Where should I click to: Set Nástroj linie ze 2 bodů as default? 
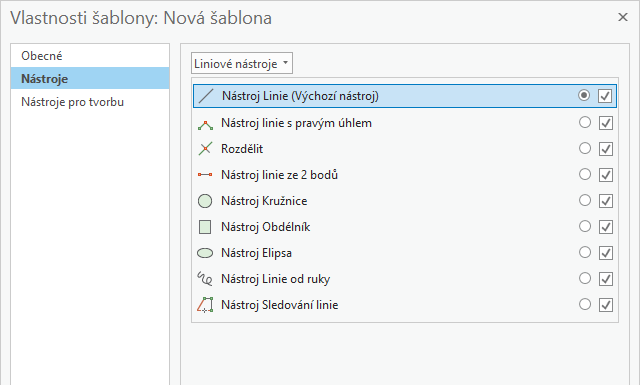(x=585, y=174)
